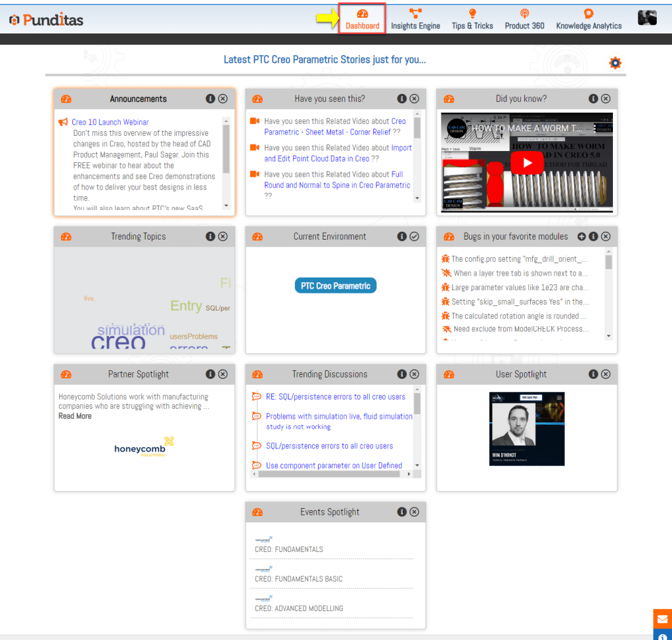Open user profile avatar in top bar
Viewport: 672px width, 640px height.
tap(647, 18)
